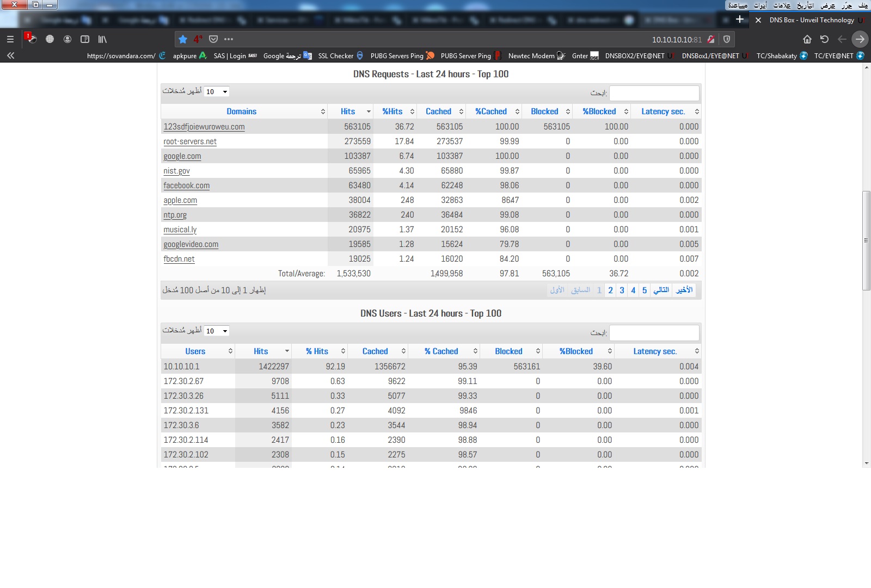Sort DNS Requests by Domains column

pyautogui.click(x=244, y=112)
